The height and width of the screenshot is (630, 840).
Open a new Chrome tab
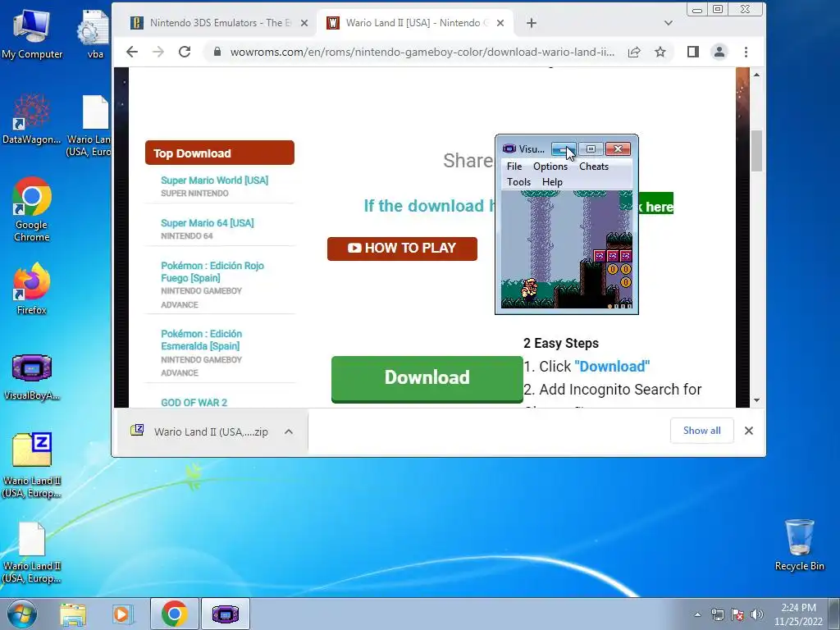point(531,23)
